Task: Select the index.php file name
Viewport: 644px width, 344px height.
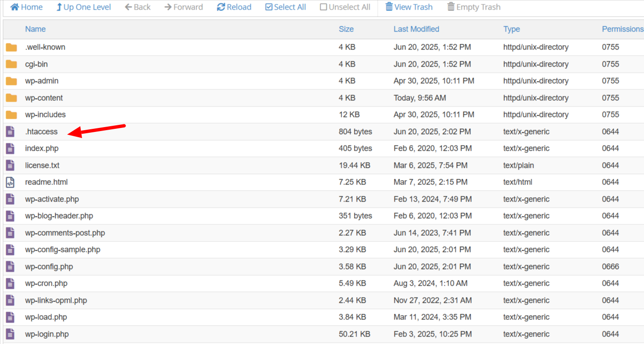Action: [x=42, y=148]
